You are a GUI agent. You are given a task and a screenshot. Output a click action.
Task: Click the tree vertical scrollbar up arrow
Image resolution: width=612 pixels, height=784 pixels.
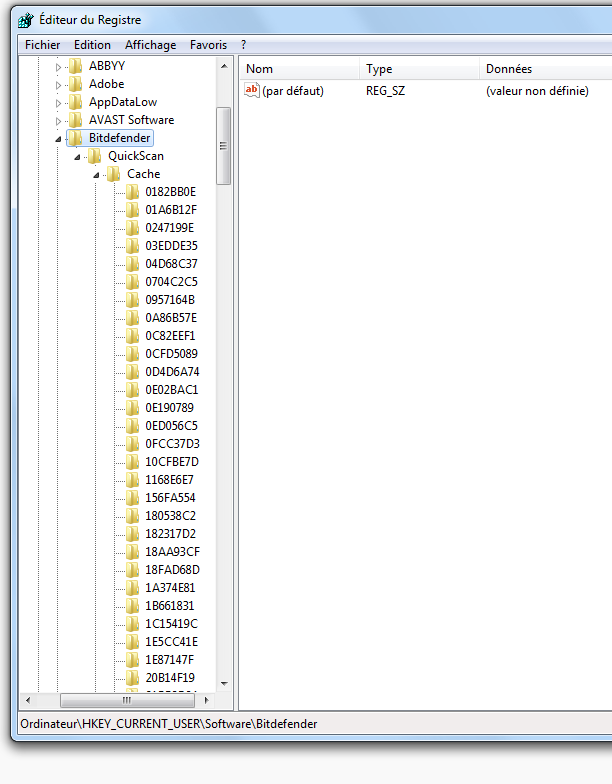tap(224, 66)
